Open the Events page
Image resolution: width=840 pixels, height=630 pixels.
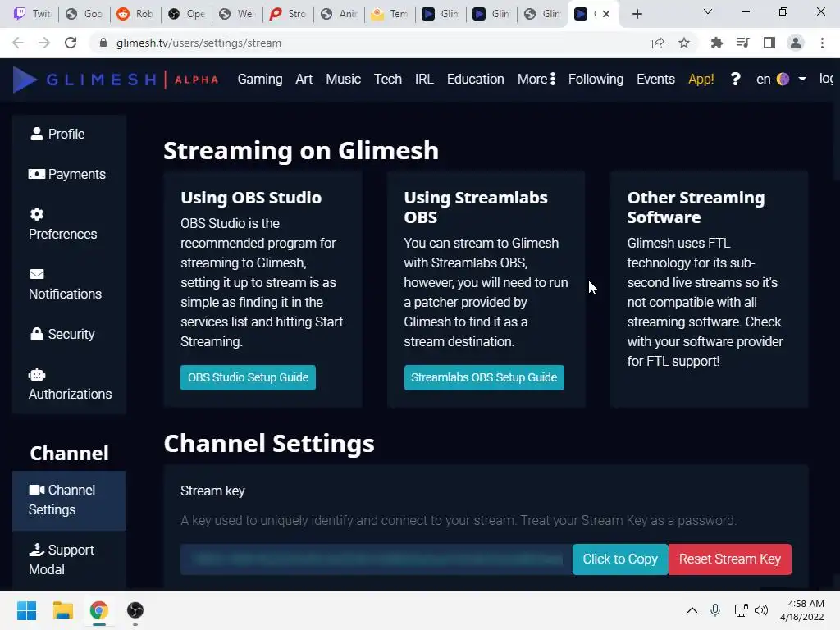tap(655, 80)
